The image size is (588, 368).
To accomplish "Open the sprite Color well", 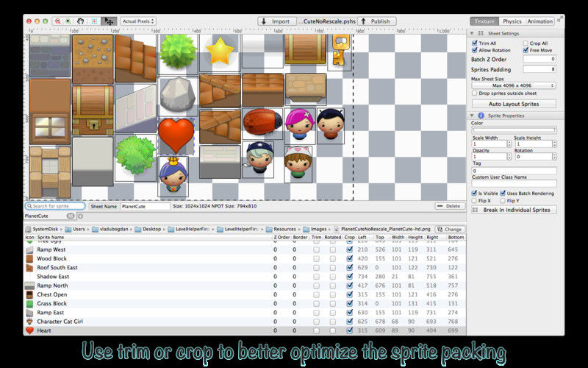I will (514, 130).
